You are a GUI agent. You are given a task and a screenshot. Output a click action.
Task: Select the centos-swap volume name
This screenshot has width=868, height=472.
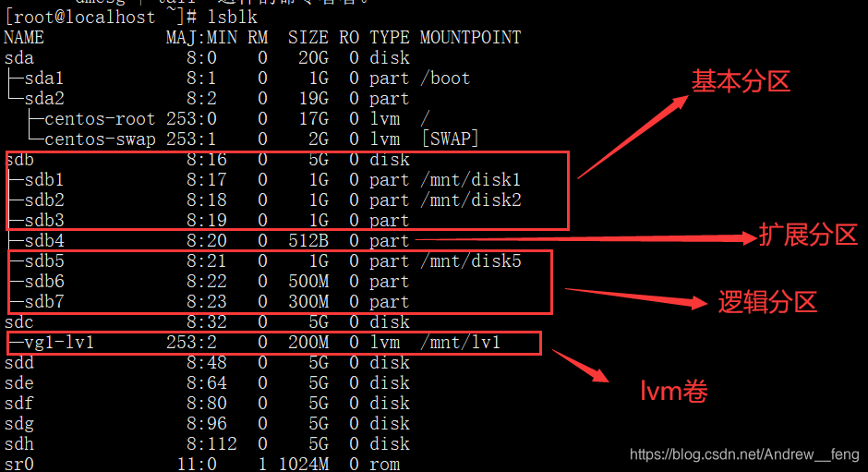[101, 139]
